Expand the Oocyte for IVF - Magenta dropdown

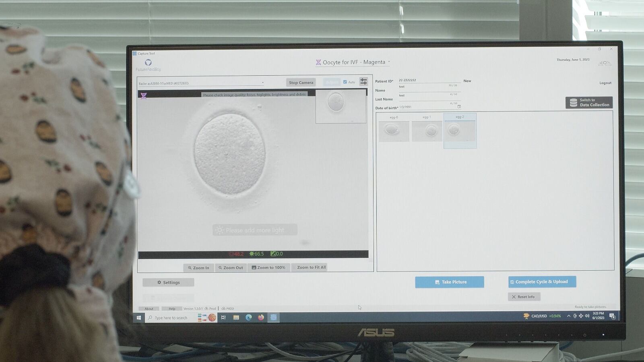[x=389, y=62]
